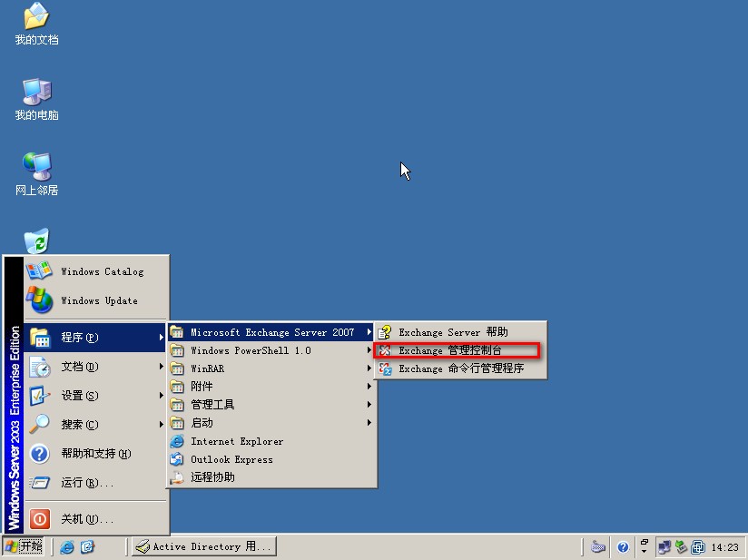The height and width of the screenshot is (560, 748).
Task: Open the 我的文档 desktop icon
Action: 36,24
